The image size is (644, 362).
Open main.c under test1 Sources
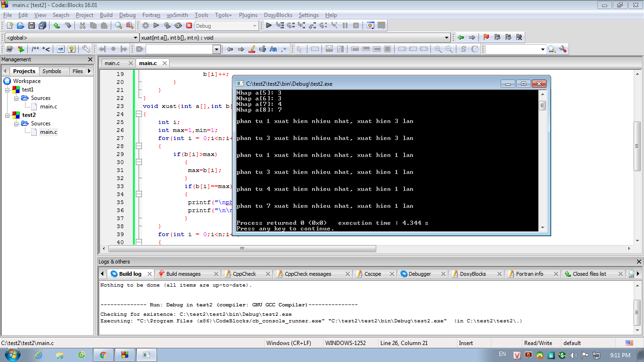[x=48, y=107]
